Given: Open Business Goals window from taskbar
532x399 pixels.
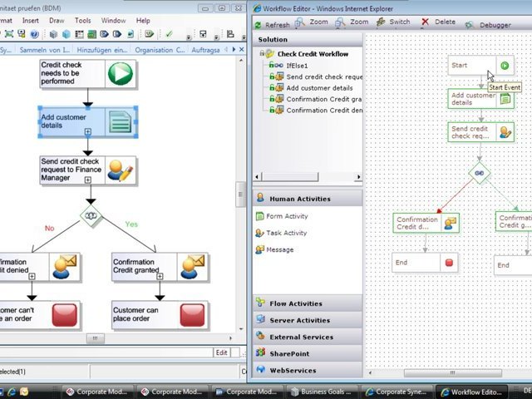Looking at the screenshot, I should coord(328,392).
